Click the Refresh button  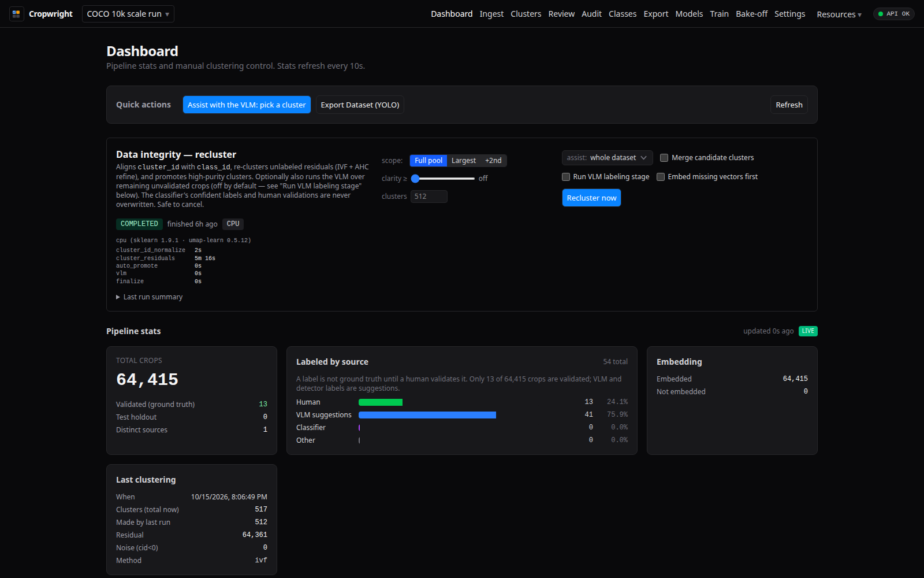point(789,105)
